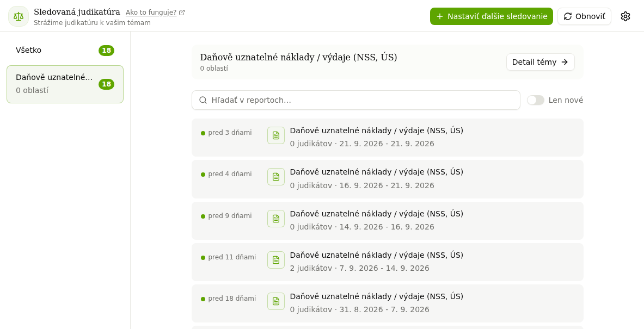This screenshot has width=644, height=329.
Task: Open the Detail témy button
Action: 540,62
